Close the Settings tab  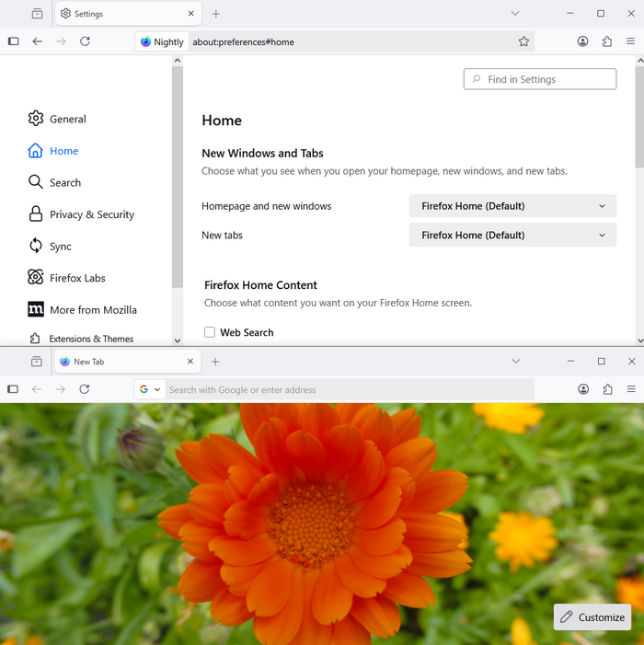(191, 14)
